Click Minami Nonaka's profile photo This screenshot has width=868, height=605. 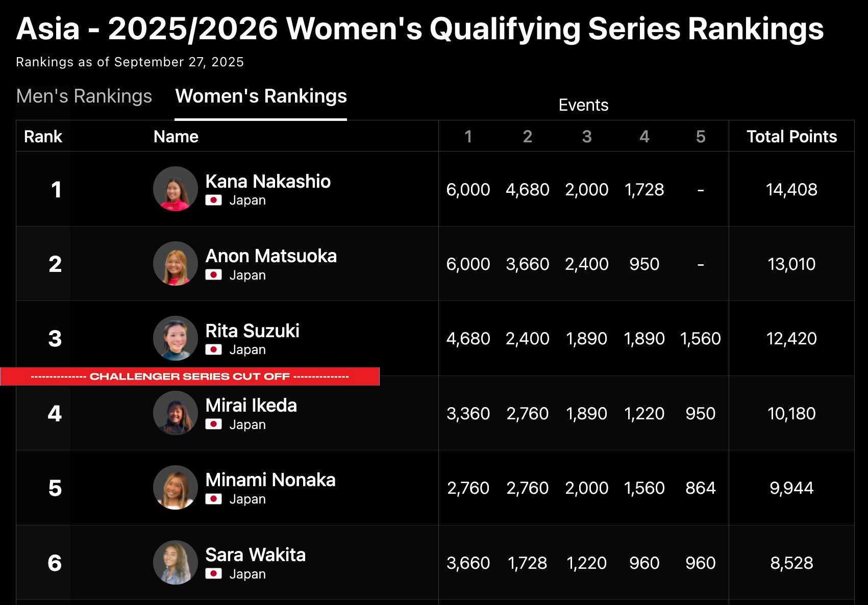[x=175, y=487]
